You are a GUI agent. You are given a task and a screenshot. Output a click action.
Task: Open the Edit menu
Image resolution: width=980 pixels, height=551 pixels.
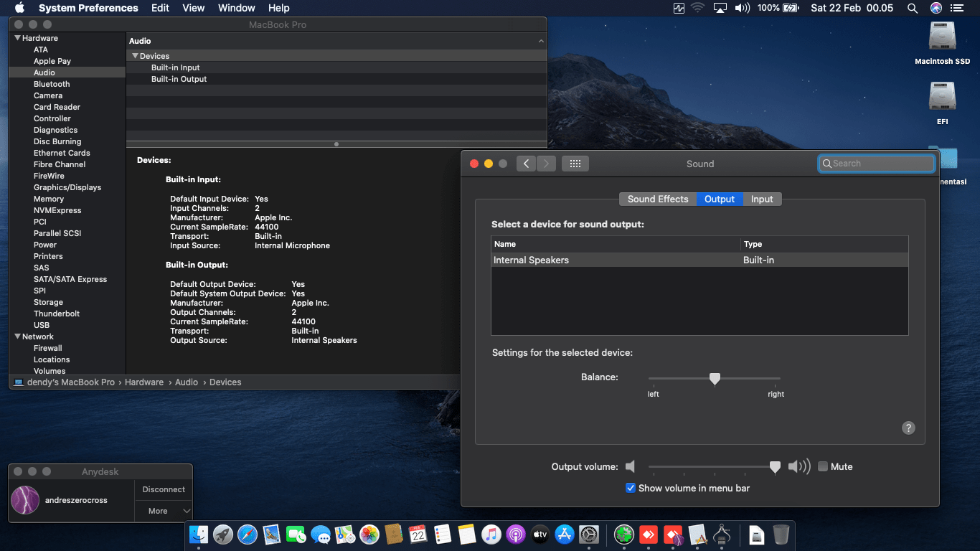coord(160,8)
